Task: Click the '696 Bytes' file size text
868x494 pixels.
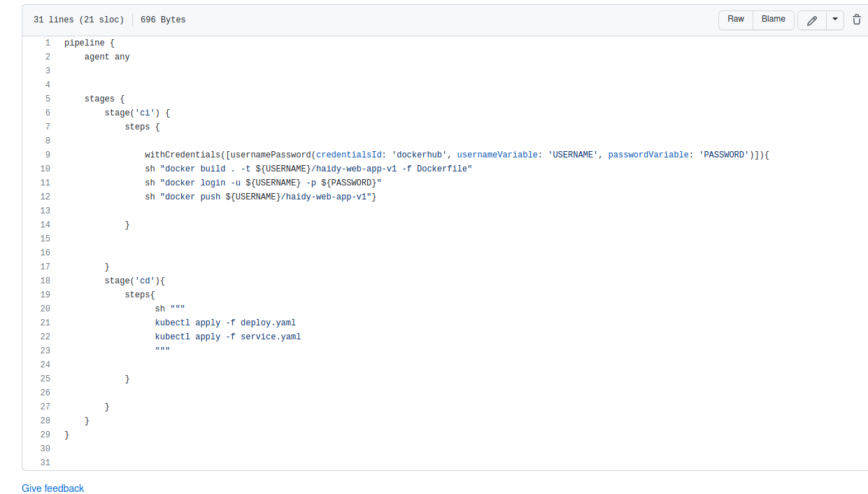Action: (x=163, y=20)
